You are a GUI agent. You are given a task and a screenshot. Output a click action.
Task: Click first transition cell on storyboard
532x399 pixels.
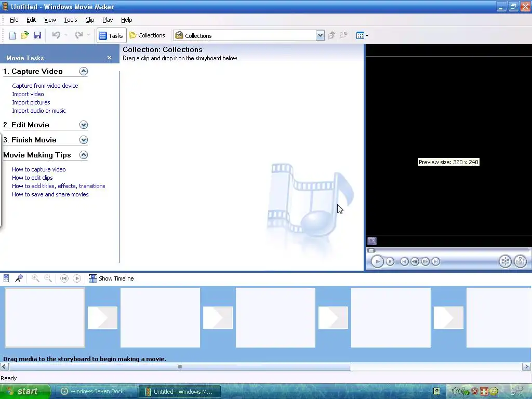coord(102,318)
